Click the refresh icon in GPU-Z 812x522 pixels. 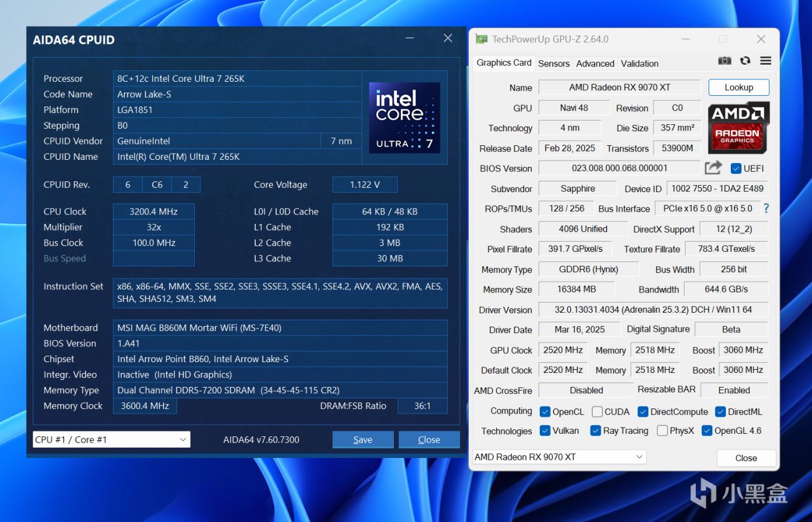tap(745, 61)
